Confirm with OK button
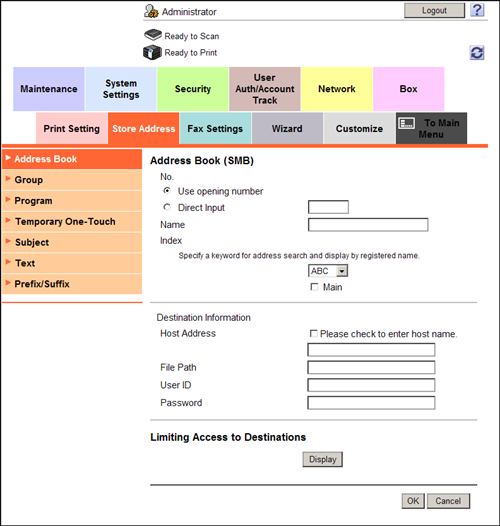The image size is (500, 526). click(413, 501)
